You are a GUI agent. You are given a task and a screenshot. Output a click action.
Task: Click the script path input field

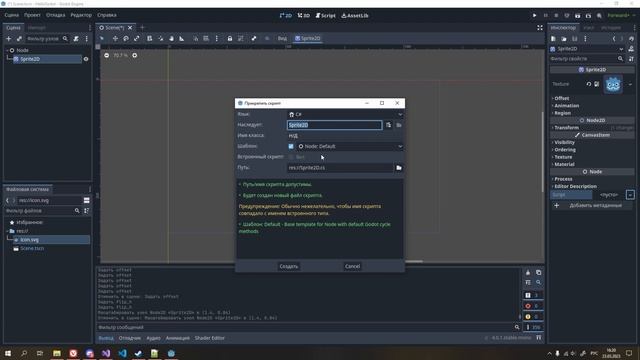coord(340,168)
